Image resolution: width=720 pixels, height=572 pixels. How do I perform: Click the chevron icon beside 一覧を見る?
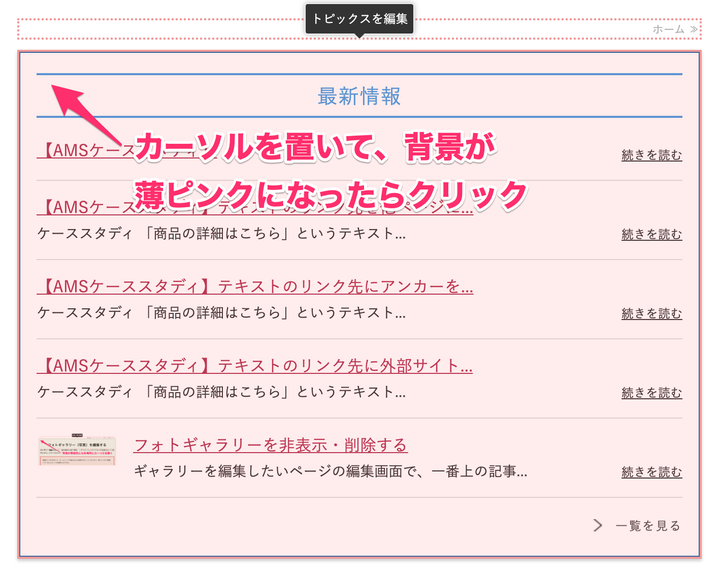tap(598, 525)
